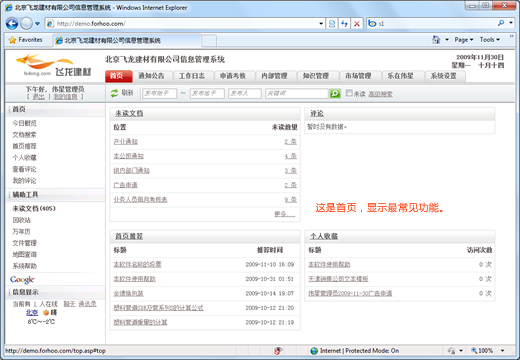Click the 聊天 link in 信息显示

tap(69, 304)
